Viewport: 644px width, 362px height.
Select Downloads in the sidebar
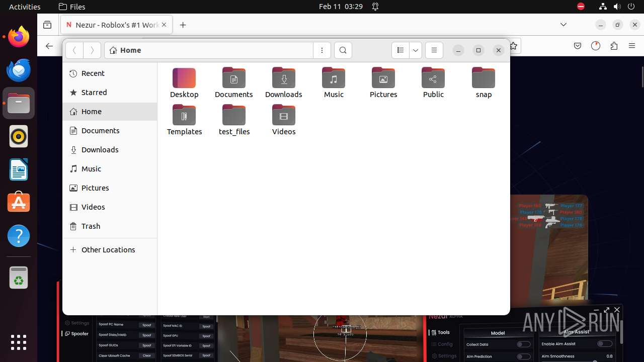110,150
